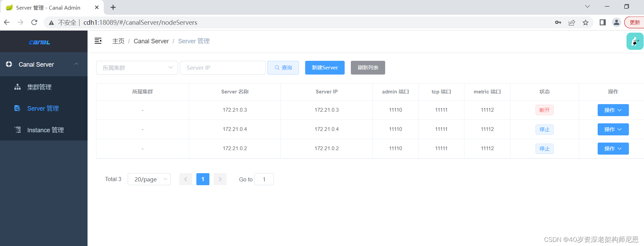Open 操作 dropdown for 172.21.0.2
This screenshot has width=644, height=246.
click(613, 148)
